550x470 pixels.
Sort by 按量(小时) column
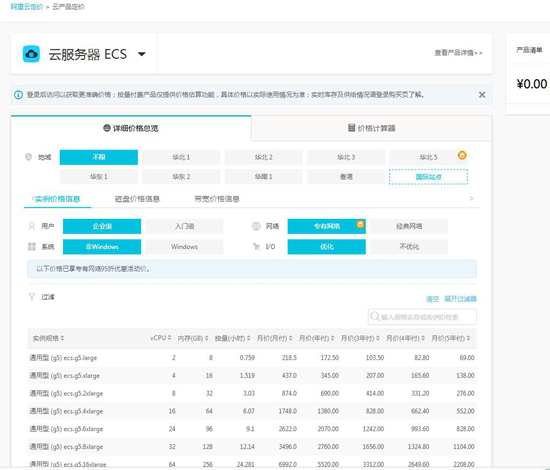click(x=233, y=338)
